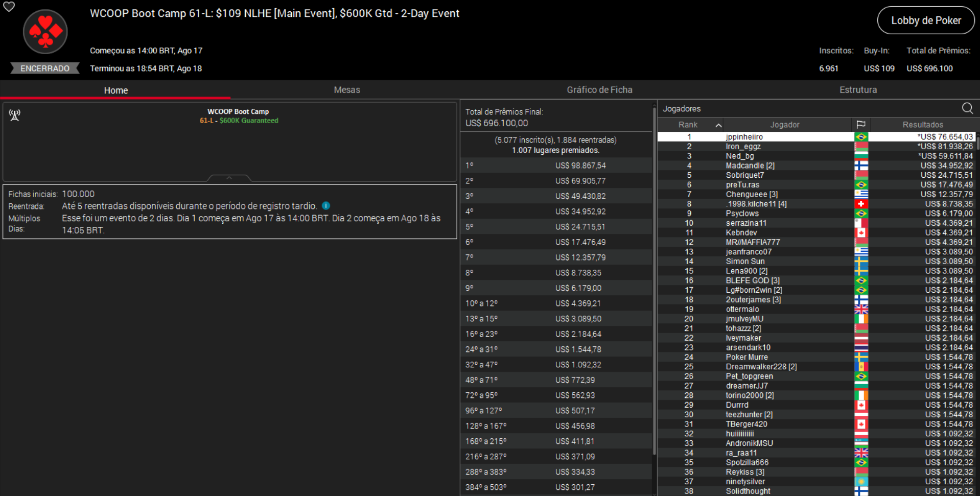This screenshot has width=980, height=496.
Task: Select player row AndronikMSU
Action: pos(816,443)
